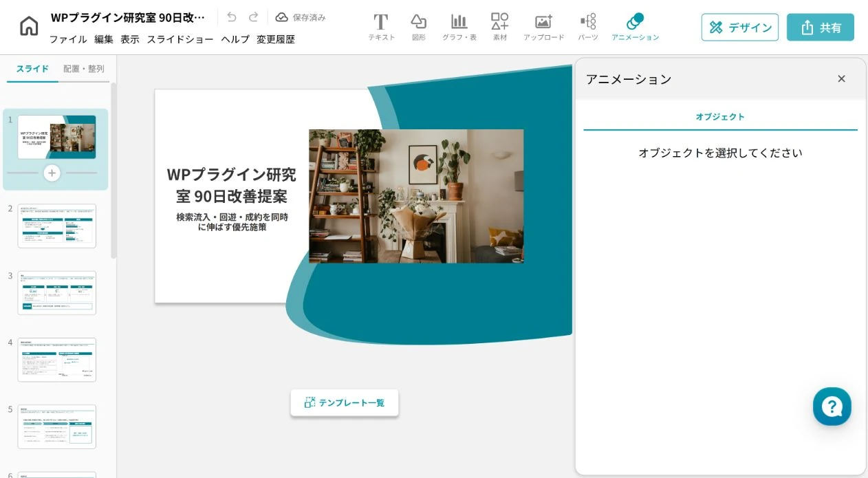Click the デザイン button
Viewport: 868px width, 478px height.
click(740, 28)
